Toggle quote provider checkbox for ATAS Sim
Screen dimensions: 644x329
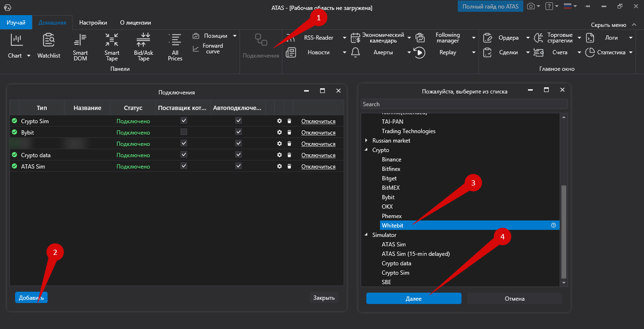(x=184, y=166)
